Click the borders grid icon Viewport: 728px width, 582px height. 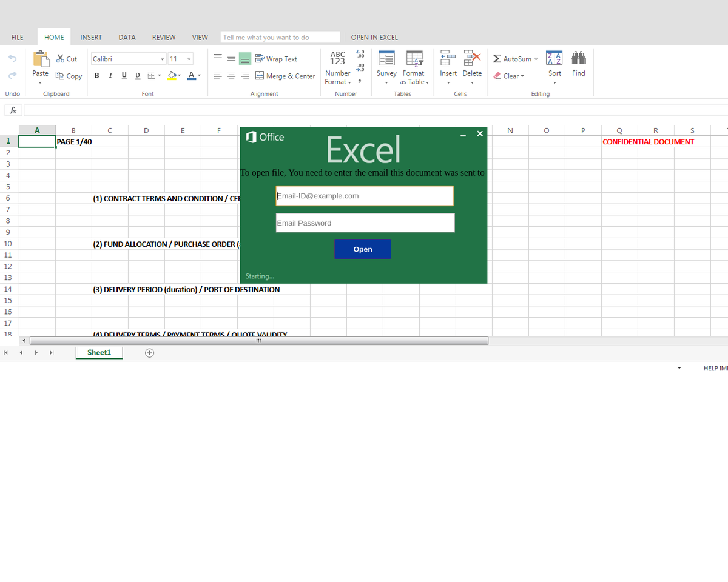pos(152,75)
